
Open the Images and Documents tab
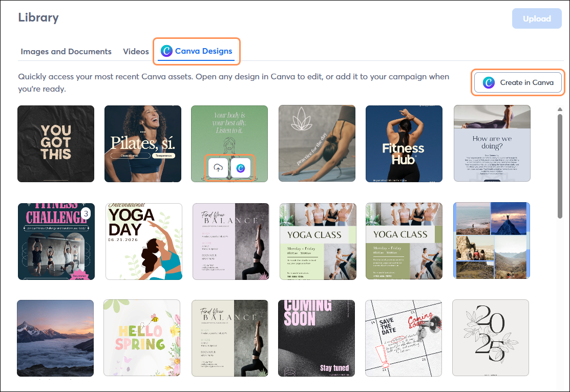coord(66,52)
